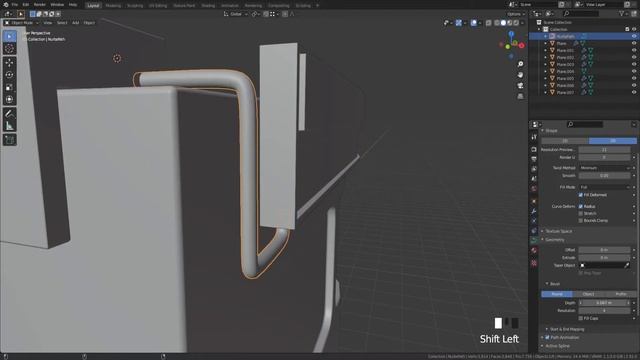The image size is (640, 360).
Task: Open the Fill Mode dropdown
Action: click(x=604, y=187)
